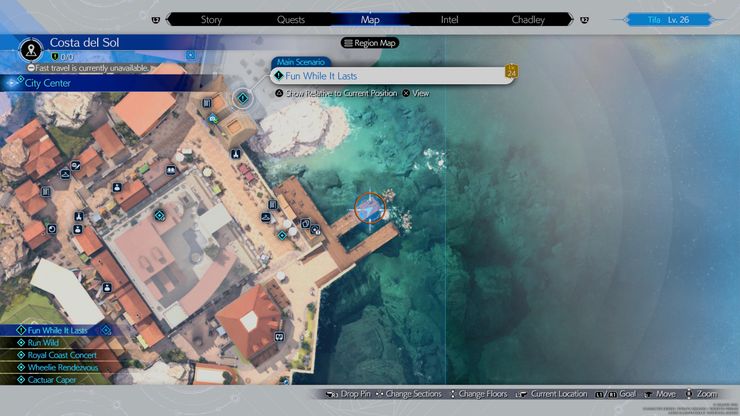
Task: Click the View button under quest banner
Action: point(416,93)
